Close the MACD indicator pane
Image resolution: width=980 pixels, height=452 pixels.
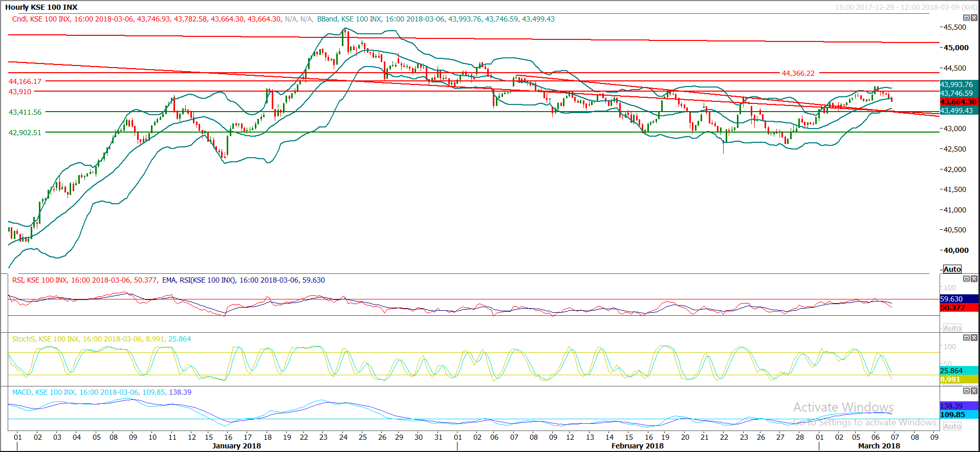(x=974, y=391)
